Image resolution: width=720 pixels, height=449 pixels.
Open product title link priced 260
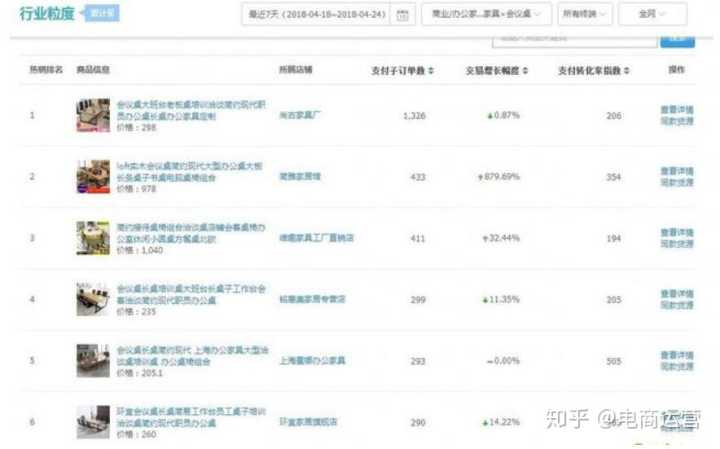(191, 417)
